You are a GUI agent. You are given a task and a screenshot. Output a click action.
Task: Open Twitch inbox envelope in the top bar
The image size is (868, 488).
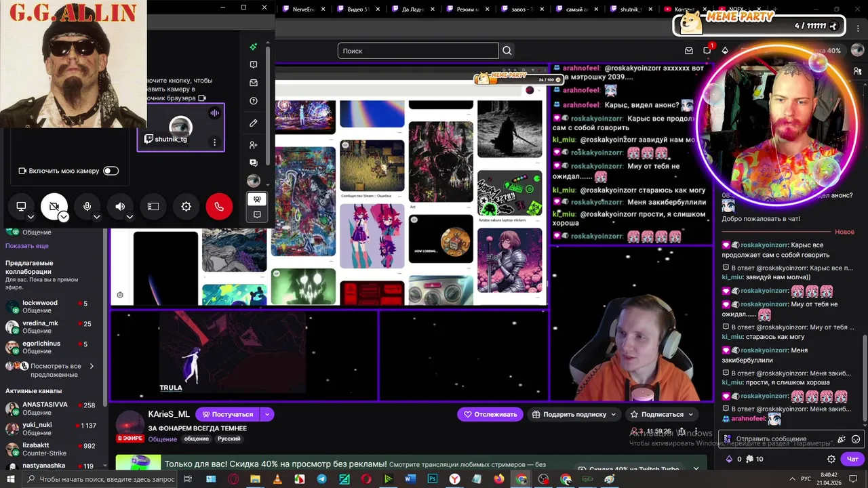689,51
